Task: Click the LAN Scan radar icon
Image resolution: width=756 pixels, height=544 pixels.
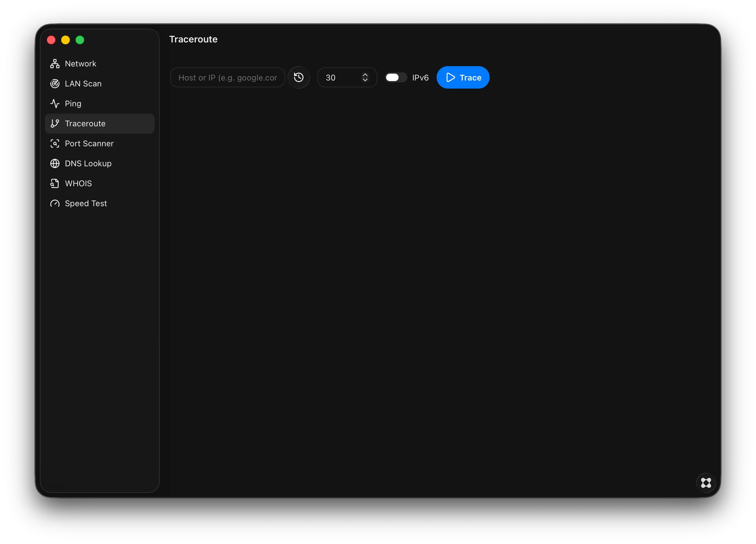Action: [x=55, y=84]
